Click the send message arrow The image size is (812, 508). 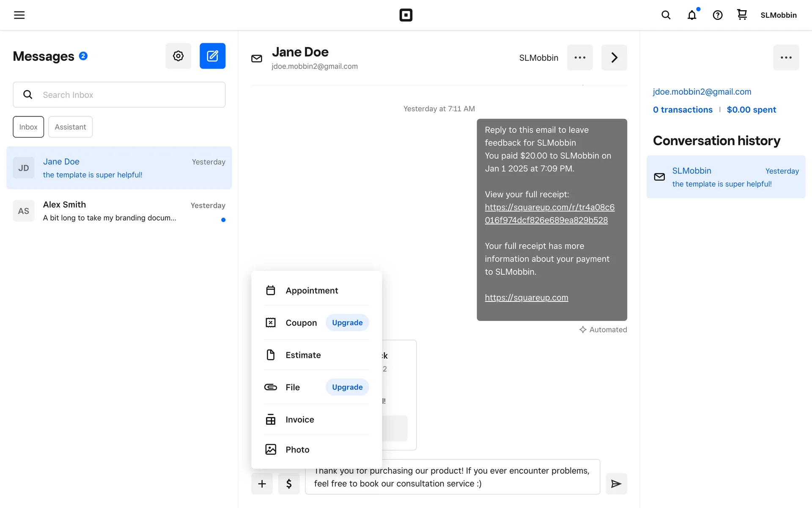[616, 483]
